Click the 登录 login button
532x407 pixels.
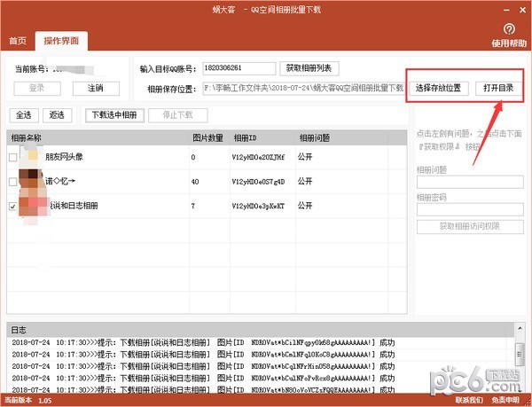pos(37,89)
